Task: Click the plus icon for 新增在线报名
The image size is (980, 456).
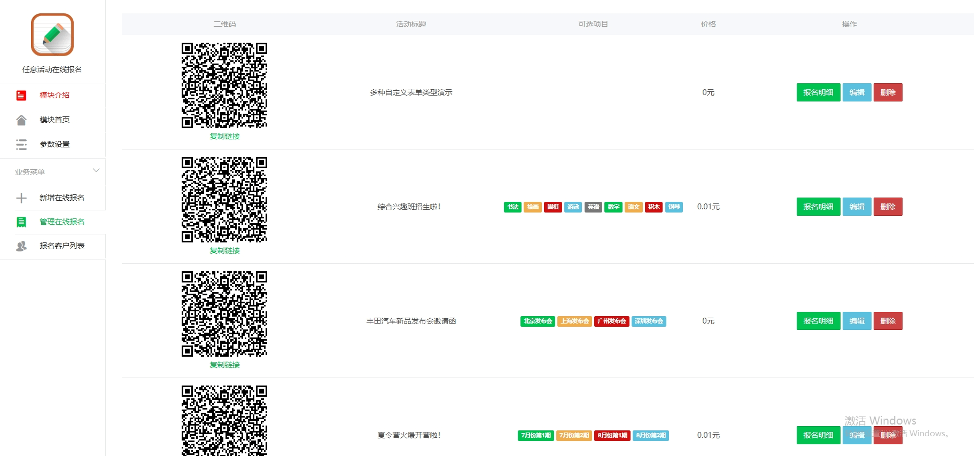Action: pos(21,198)
